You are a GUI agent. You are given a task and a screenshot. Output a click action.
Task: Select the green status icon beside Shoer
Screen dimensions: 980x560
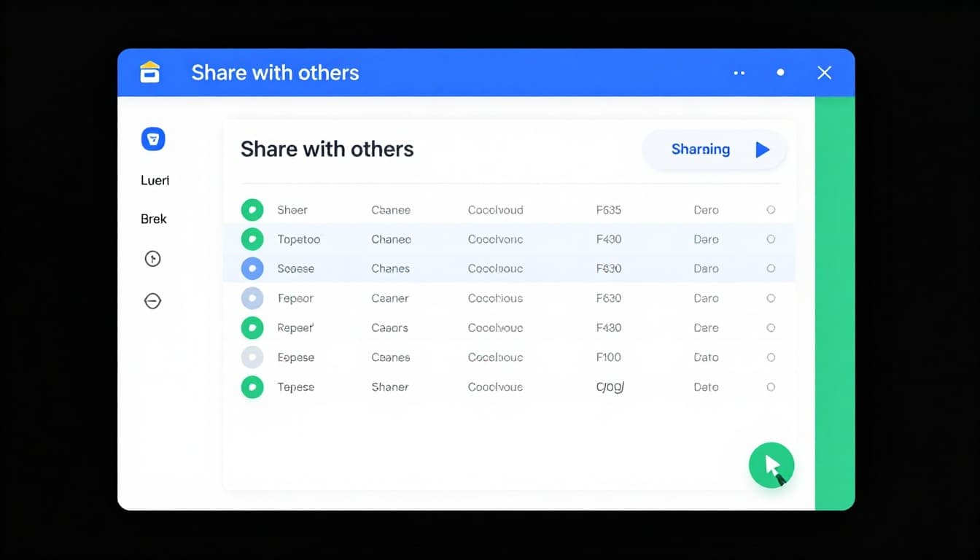point(252,209)
